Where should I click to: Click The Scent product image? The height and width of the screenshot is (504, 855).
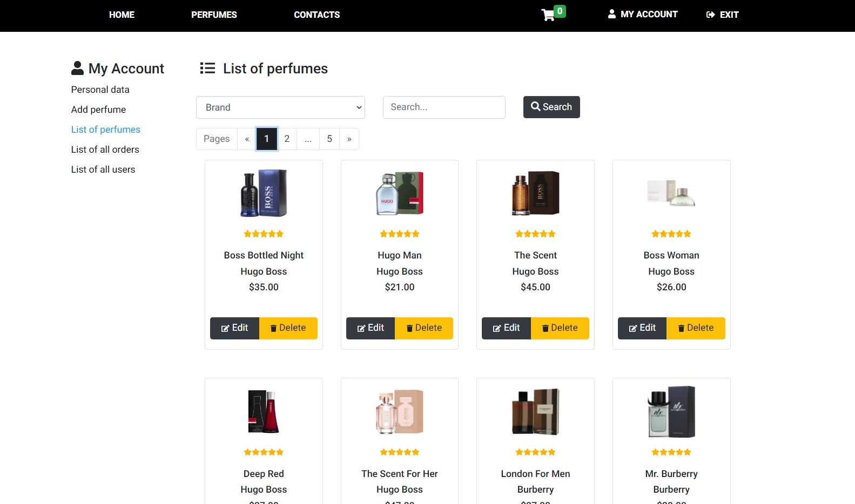535,193
